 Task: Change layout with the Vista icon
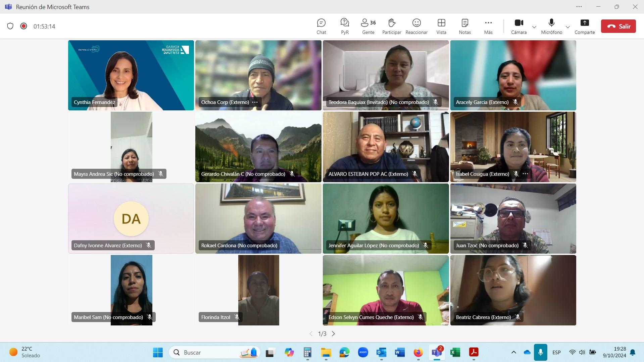[441, 26]
